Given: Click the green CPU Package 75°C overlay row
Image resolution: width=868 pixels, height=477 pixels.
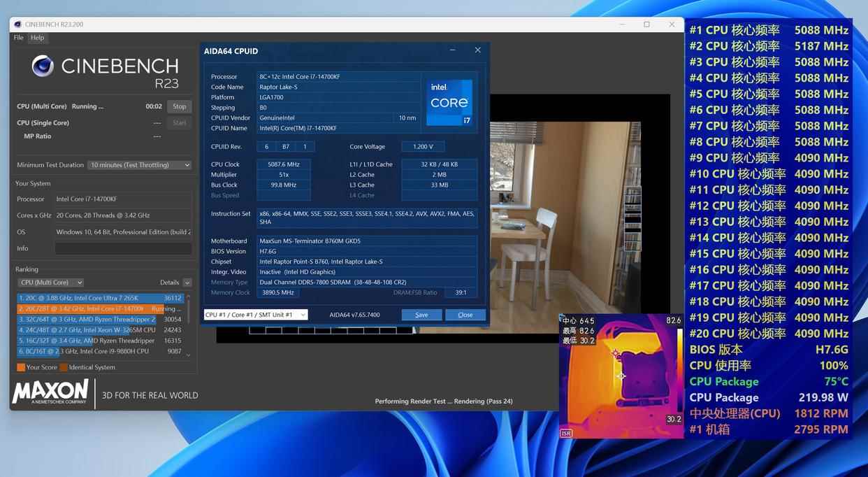Looking at the screenshot, I should pyautogui.click(x=769, y=382).
